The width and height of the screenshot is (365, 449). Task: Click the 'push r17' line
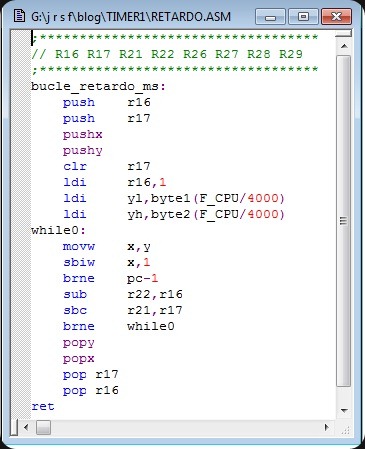coord(107,118)
